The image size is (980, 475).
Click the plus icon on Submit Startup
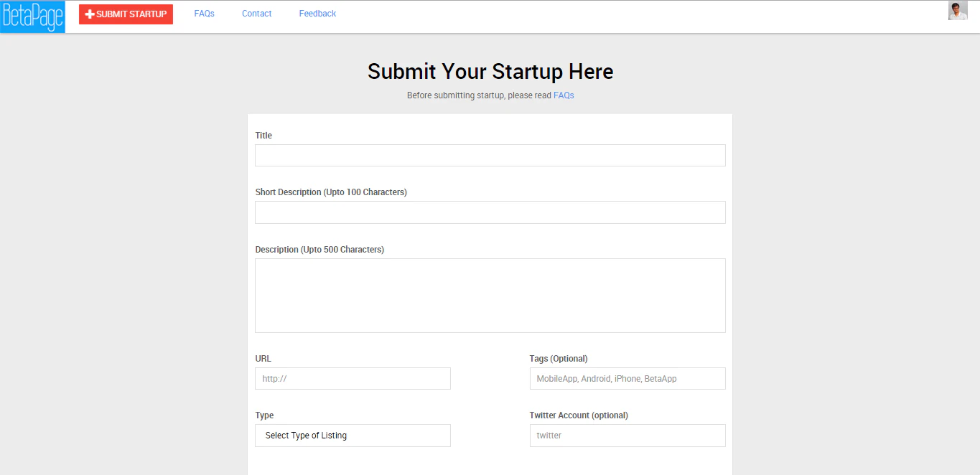[88, 14]
